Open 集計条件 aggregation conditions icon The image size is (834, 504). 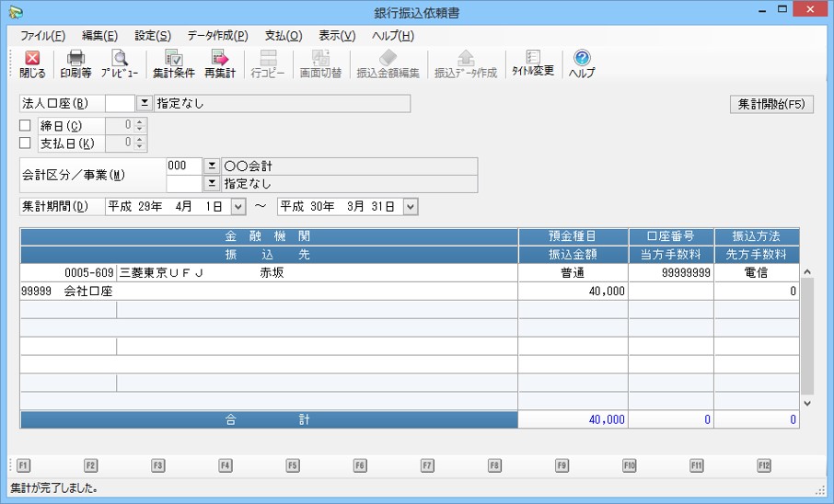click(x=173, y=63)
